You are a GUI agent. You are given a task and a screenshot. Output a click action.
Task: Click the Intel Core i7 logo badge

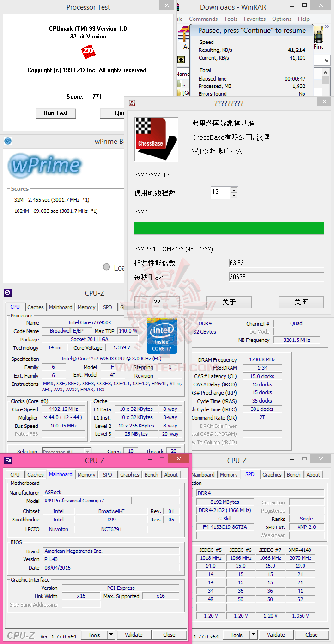coord(162,335)
